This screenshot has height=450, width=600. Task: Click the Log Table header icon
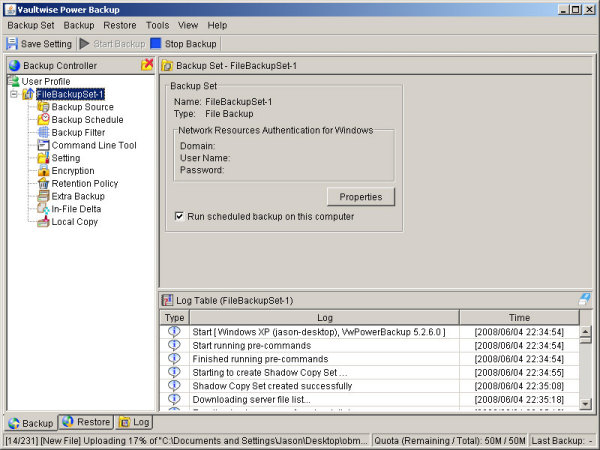click(x=167, y=300)
